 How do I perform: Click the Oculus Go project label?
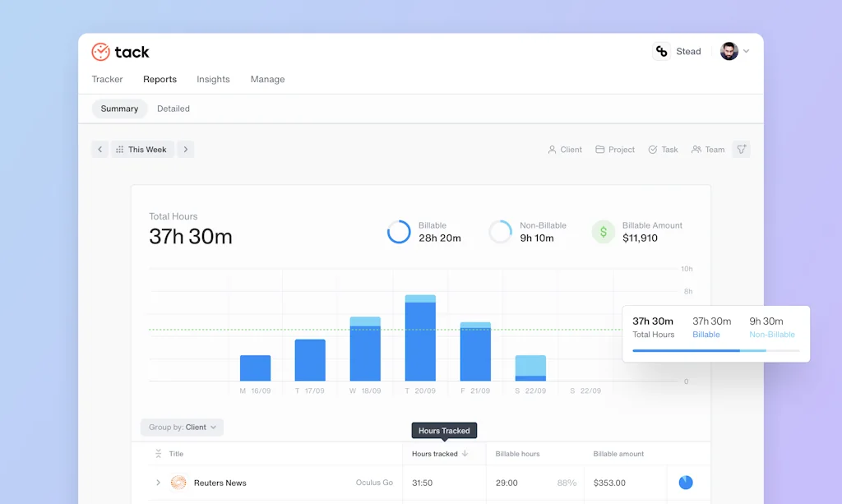coord(374,483)
